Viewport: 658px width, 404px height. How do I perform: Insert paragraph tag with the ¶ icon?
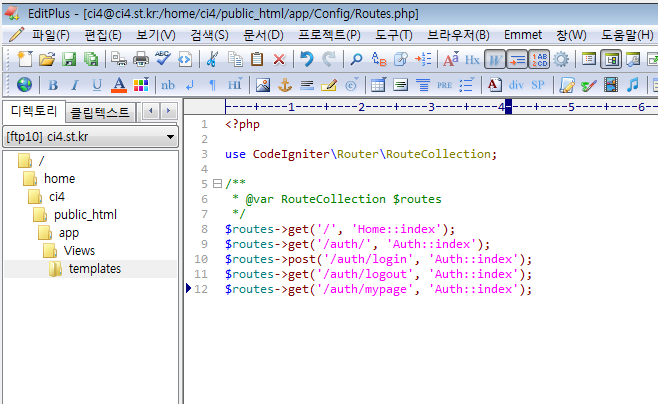tap(212, 85)
